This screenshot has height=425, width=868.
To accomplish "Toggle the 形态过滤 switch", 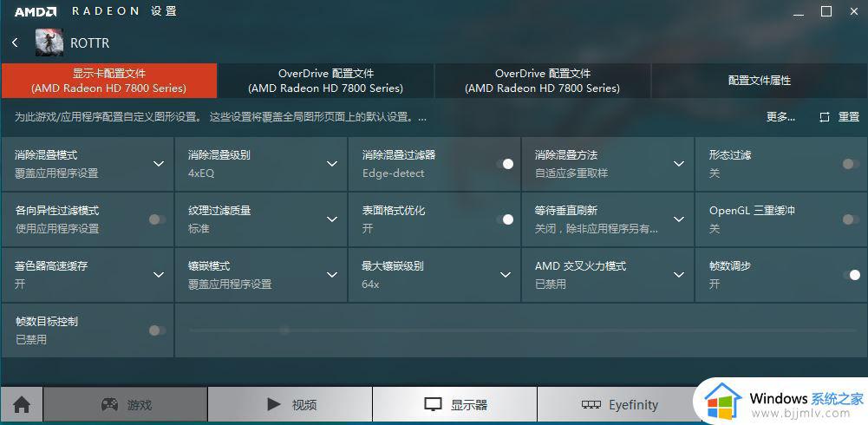I will (x=852, y=164).
